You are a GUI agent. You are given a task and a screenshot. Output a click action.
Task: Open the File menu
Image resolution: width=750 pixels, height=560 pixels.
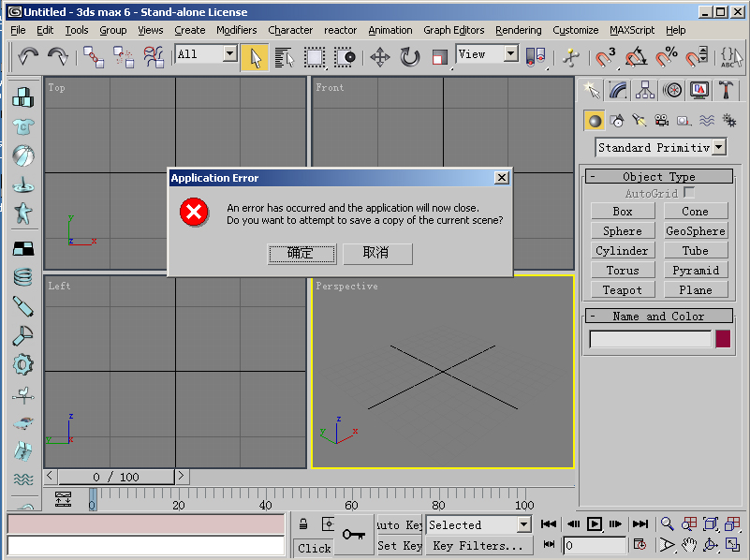point(18,30)
